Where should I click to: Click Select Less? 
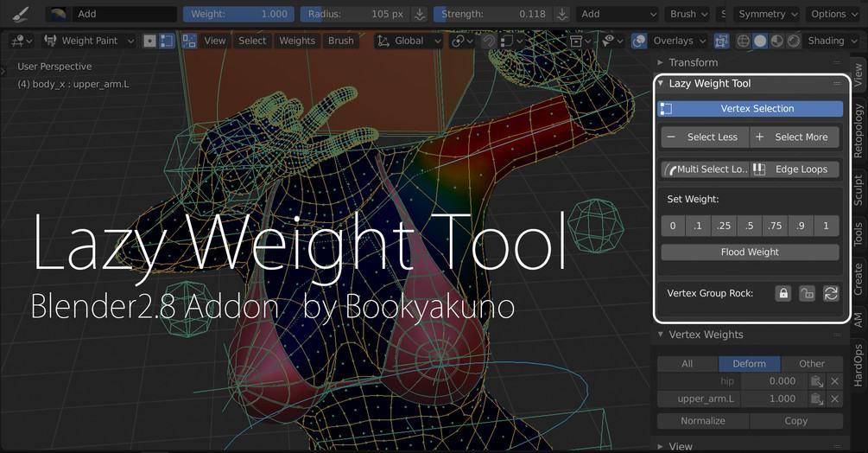coord(705,137)
